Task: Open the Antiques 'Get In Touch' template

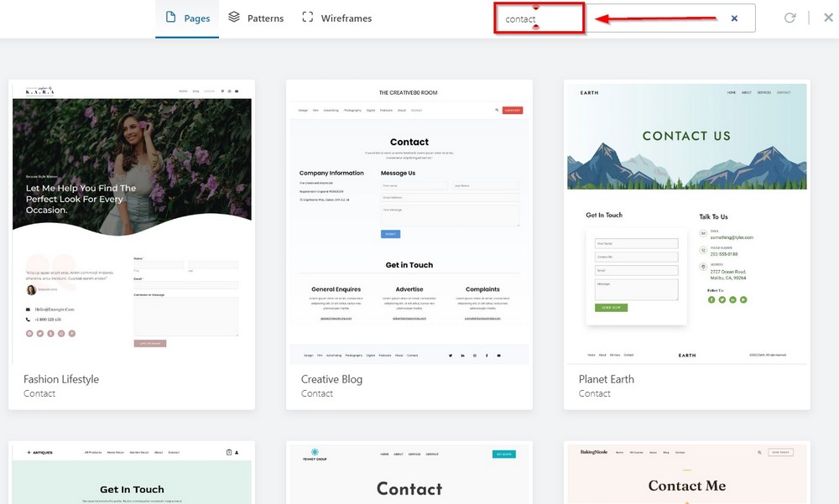Action: point(132,474)
